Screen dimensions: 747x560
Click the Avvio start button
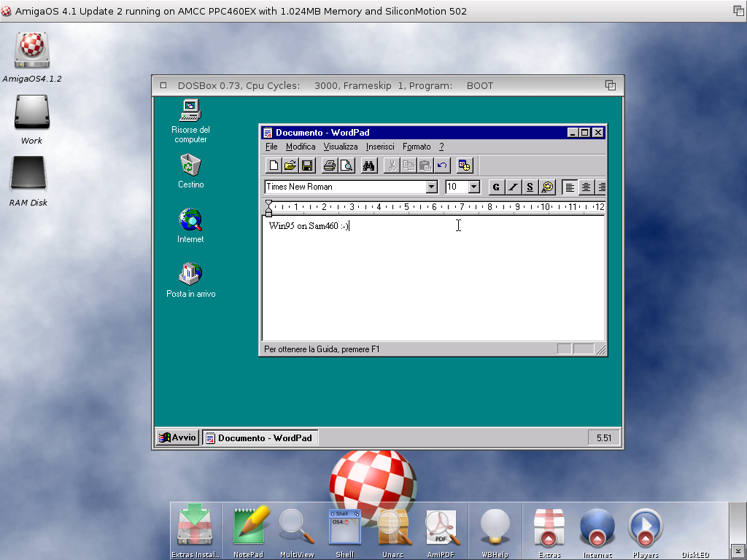[177, 437]
